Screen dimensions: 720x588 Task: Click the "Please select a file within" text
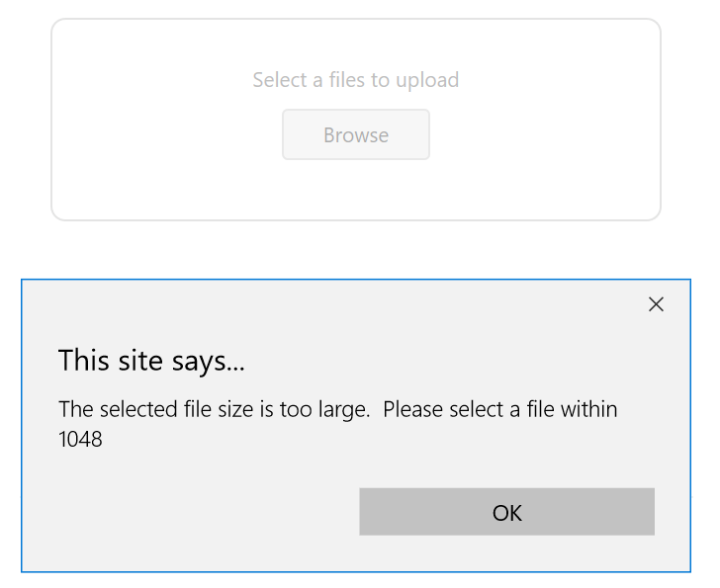(x=499, y=410)
